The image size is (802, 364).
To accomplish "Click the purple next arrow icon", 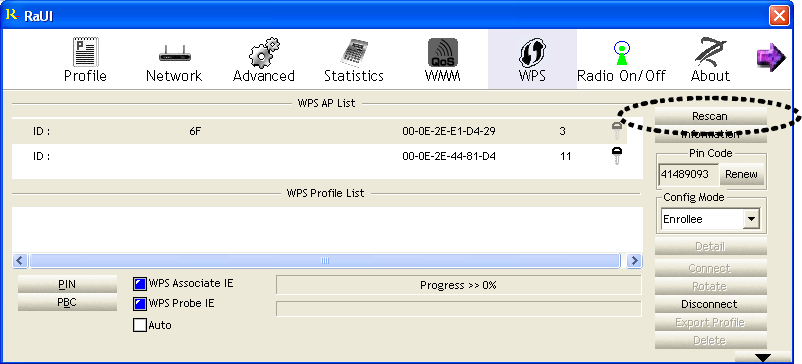I will pyautogui.click(x=771, y=57).
